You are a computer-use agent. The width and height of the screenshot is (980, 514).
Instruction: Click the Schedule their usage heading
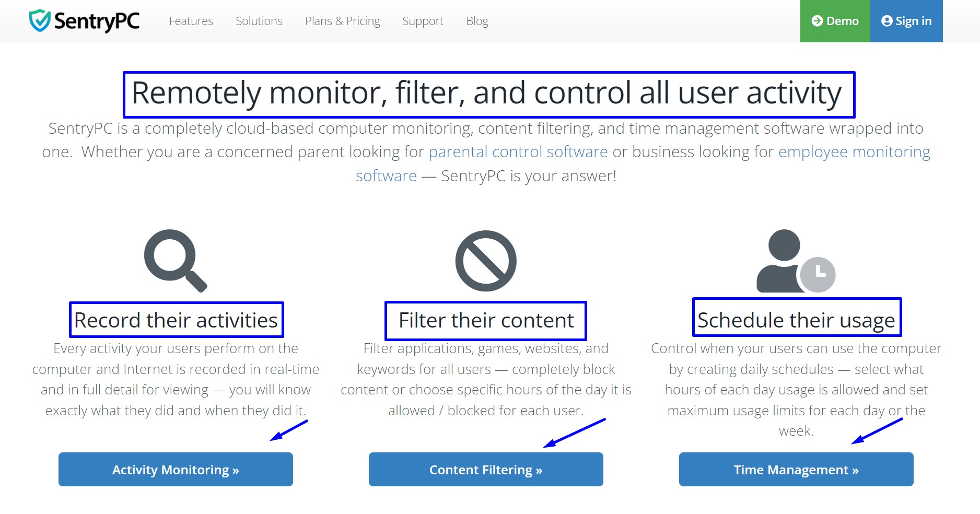(x=796, y=320)
